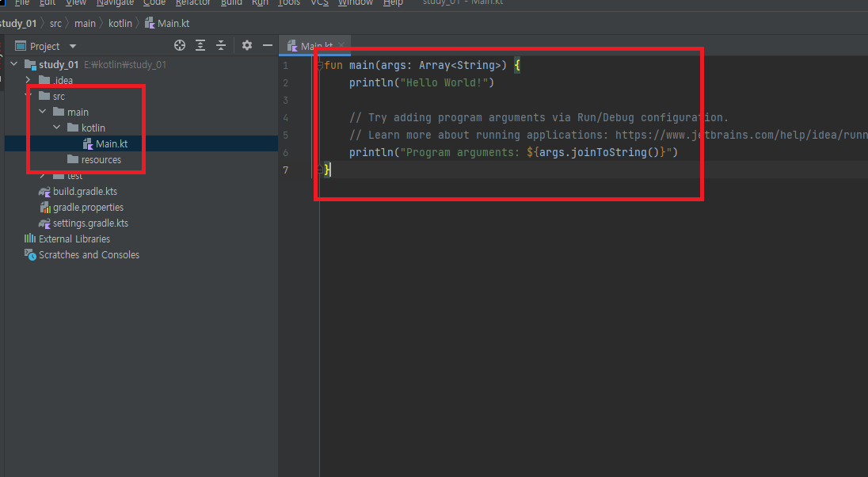Collapse the main folder arrow
Viewport: 868px width, 477px height.
(x=43, y=112)
